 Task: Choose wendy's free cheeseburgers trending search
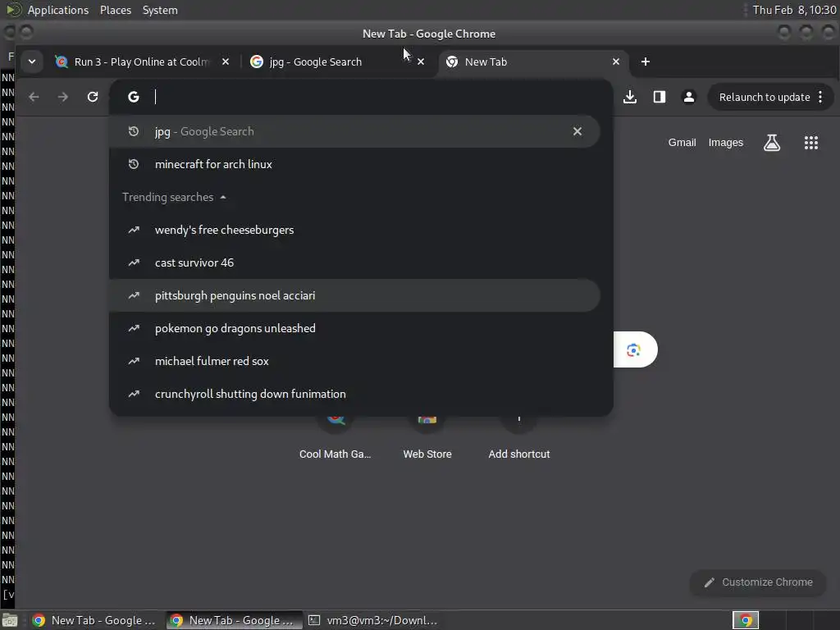pyautogui.click(x=354, y=230)
